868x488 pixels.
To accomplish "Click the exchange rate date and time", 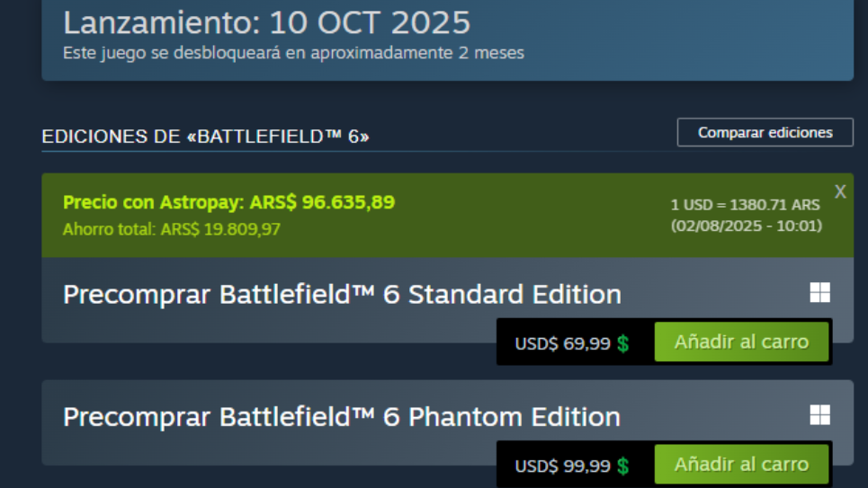I will tap(746, 226).
